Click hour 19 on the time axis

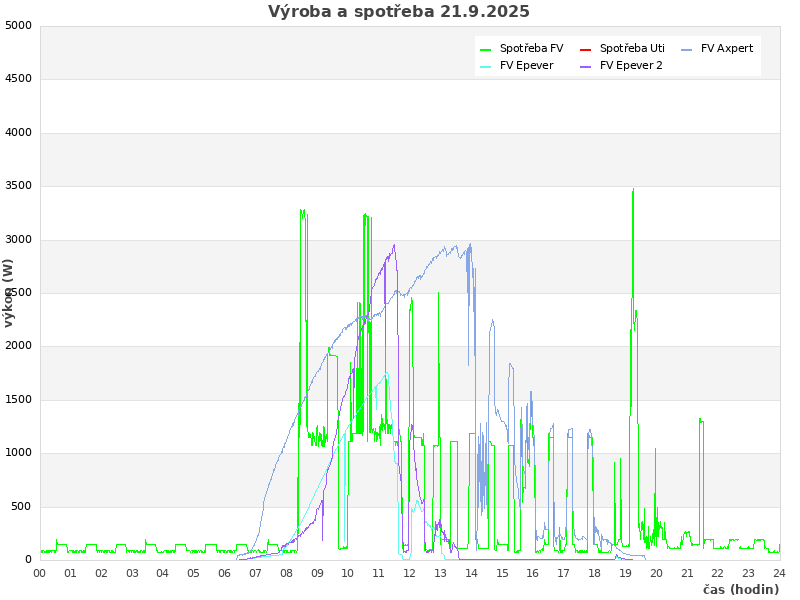click(x=625, y=573)
